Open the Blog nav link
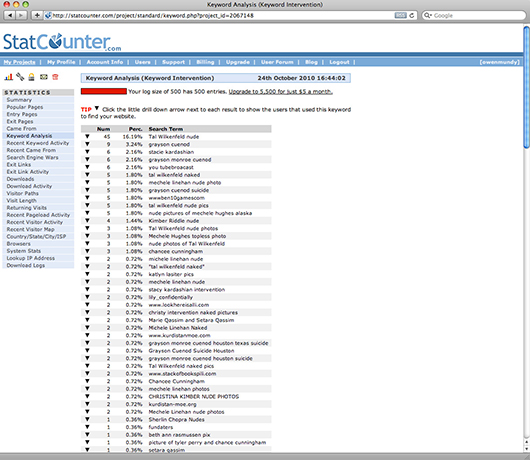 (x=311, y=62)
